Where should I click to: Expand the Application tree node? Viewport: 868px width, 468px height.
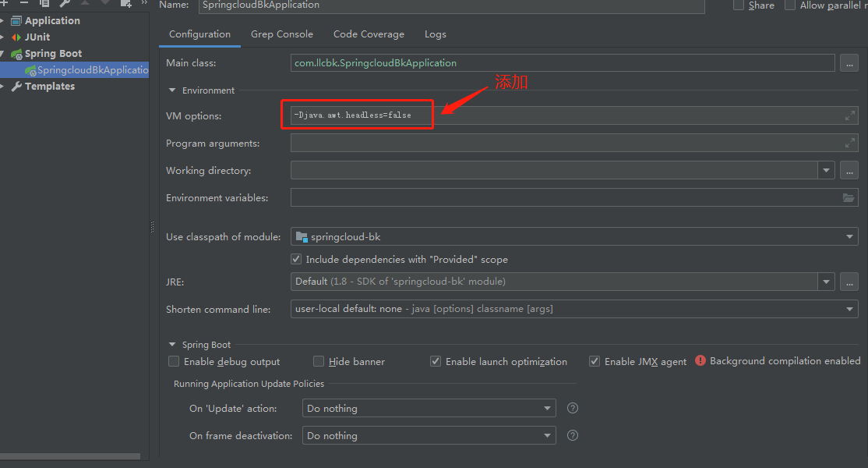2,21
